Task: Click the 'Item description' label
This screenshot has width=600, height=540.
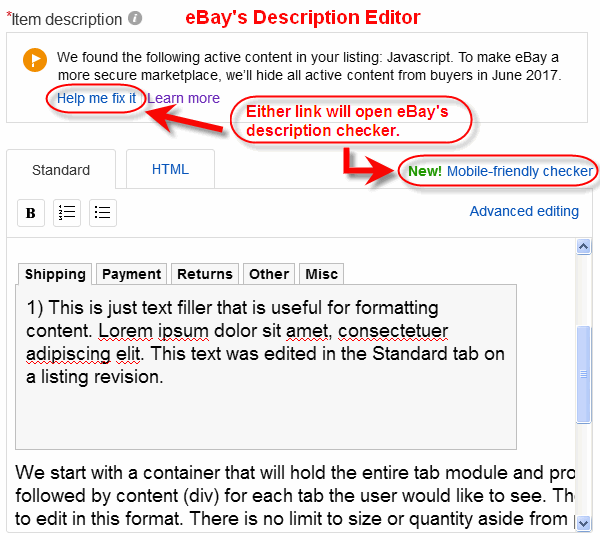Action: tap(67, 19)
